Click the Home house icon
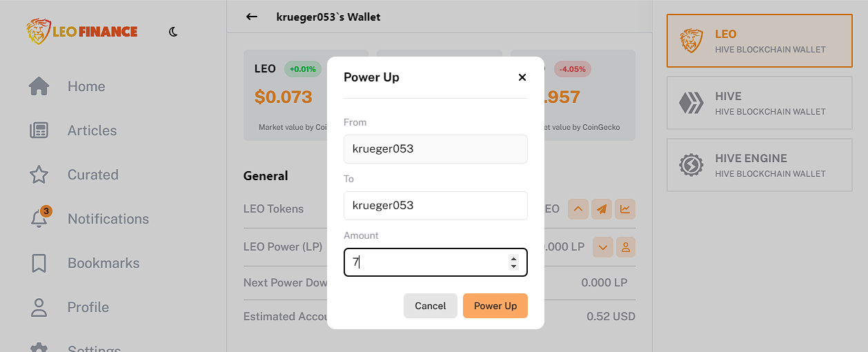 [39, 86]
